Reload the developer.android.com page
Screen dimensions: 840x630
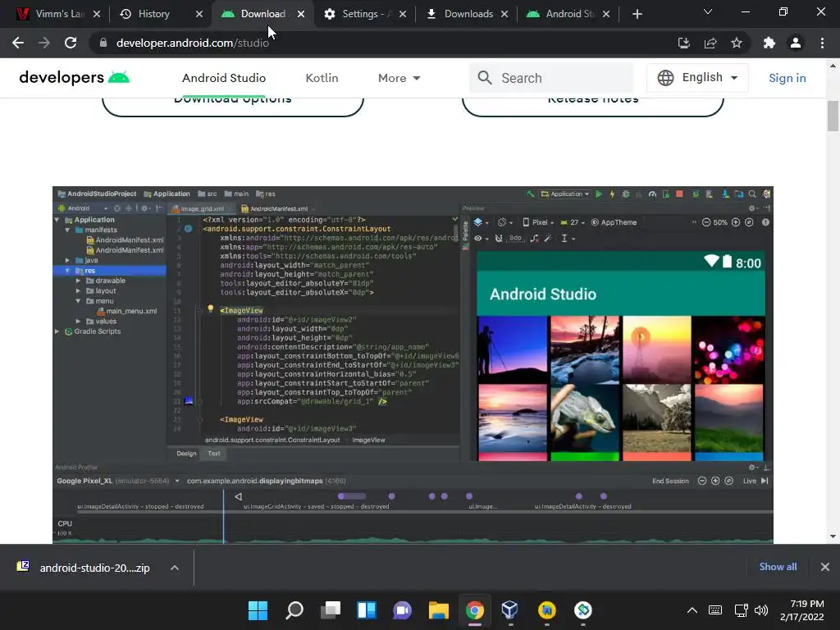pyautogui.click(x=71, y=43)
